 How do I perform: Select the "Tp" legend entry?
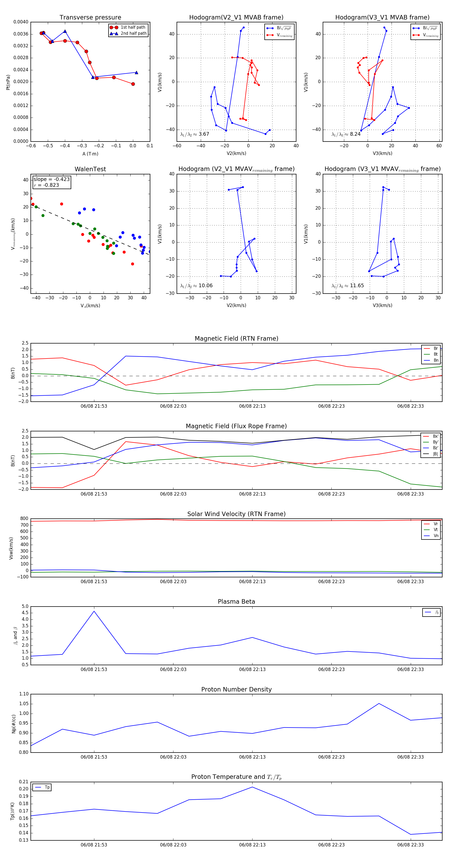[x=42, y=787]
